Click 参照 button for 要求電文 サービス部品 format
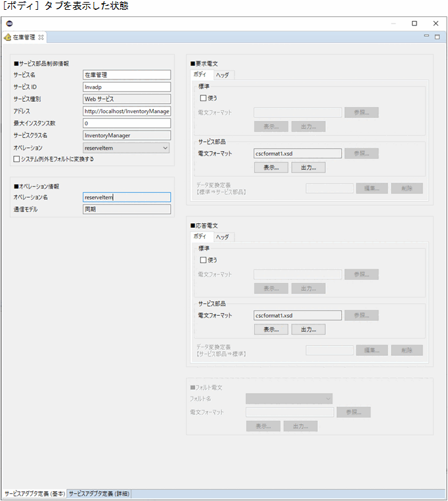 pos(361,154)
